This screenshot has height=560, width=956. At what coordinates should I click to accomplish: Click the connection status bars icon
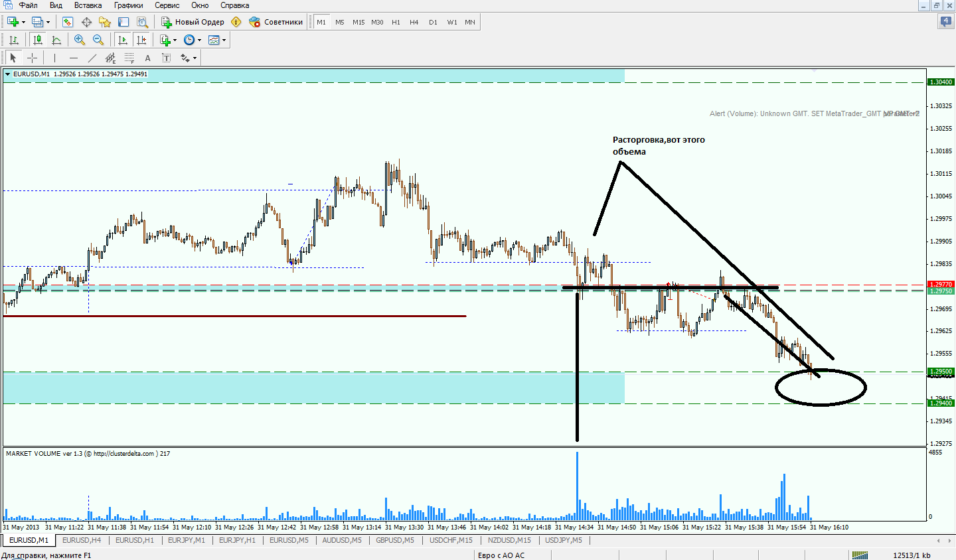click(x=860, y=555)
